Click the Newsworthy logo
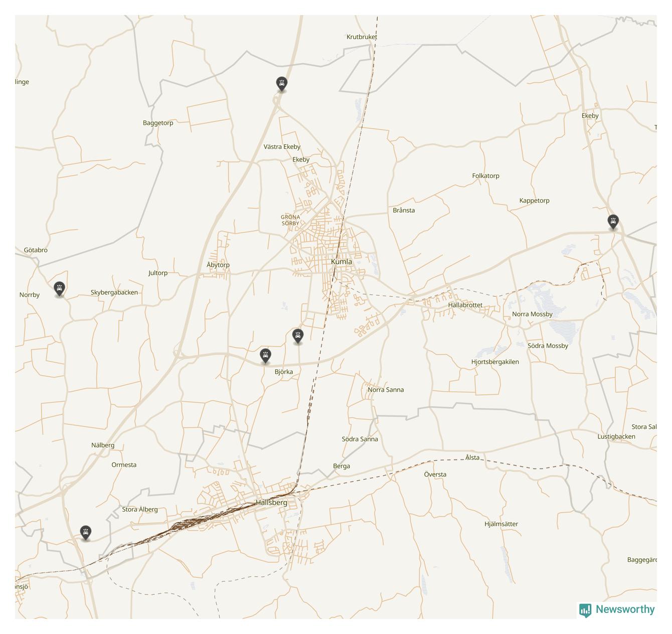 click(617, 609)
